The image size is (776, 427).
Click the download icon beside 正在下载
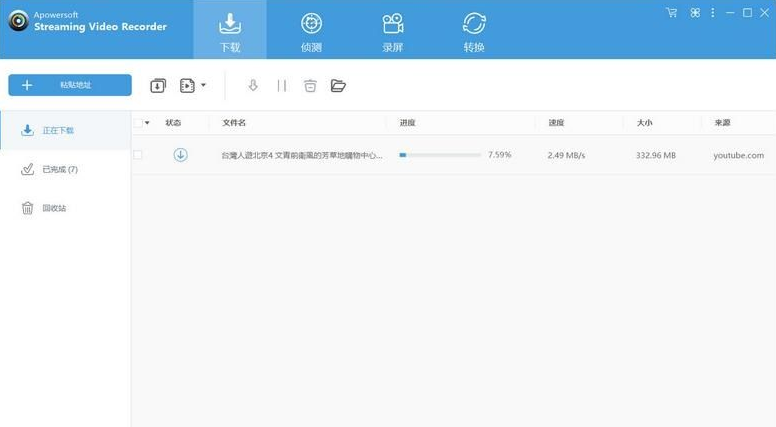tap(27, 130)
